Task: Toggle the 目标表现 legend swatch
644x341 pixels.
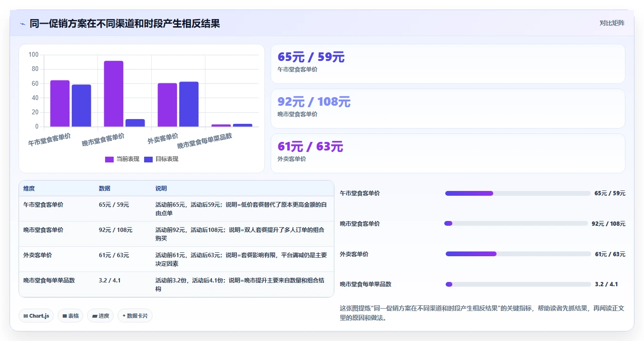Action: pos(148,159)
